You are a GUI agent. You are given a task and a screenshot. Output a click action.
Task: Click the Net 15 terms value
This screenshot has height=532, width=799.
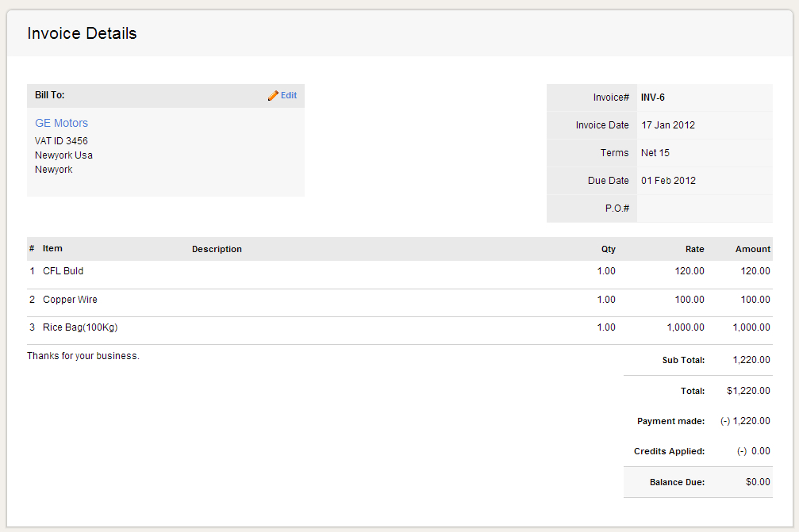[x=655, y=153]
